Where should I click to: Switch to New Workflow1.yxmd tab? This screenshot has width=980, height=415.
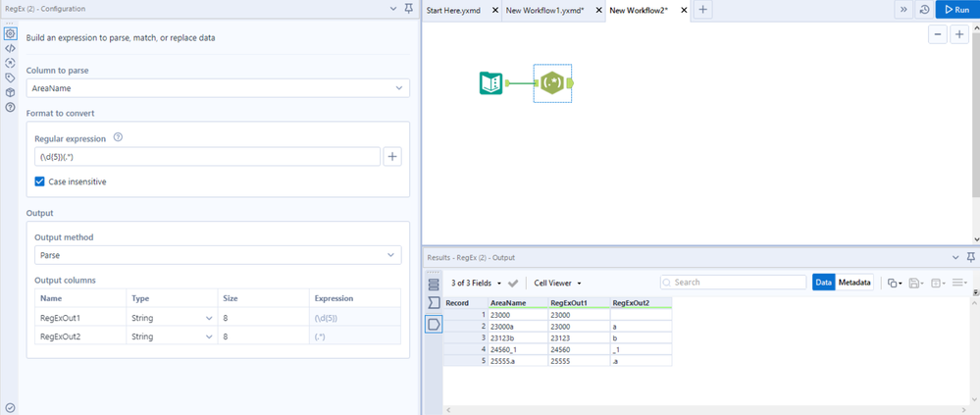point(545,11)
